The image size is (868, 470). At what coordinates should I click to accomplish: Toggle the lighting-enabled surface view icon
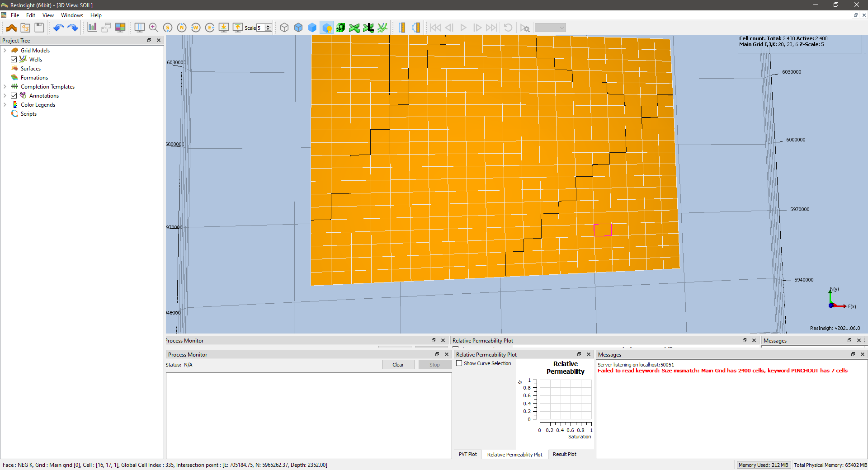[326, 28]
